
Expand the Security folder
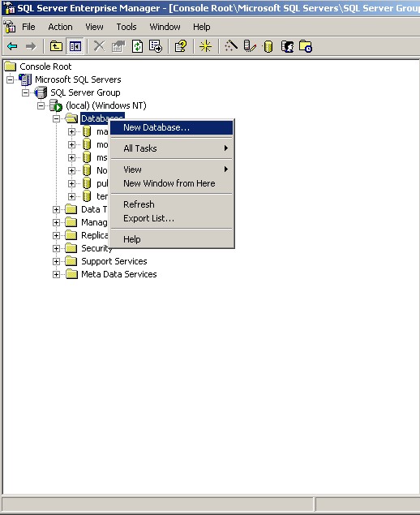pyautogui.click(x=57, y=248)
